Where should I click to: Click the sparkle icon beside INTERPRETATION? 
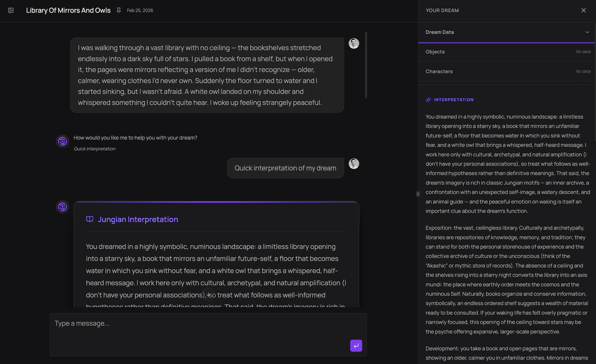coord(428,100)
